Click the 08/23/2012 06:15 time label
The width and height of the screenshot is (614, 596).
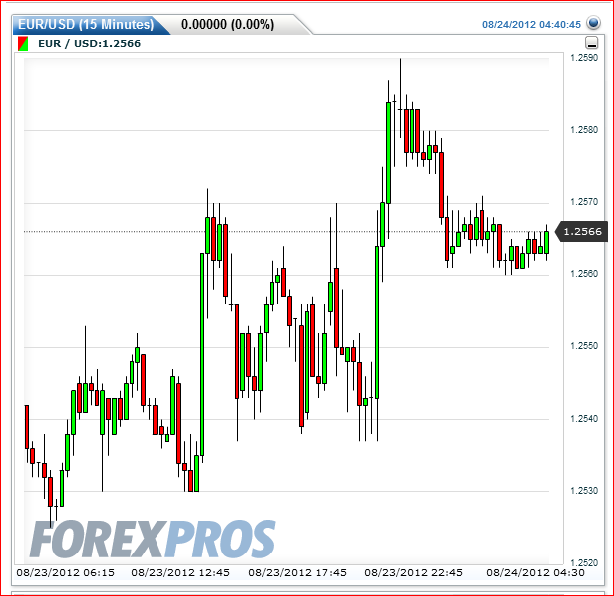[x=66, y=573]
